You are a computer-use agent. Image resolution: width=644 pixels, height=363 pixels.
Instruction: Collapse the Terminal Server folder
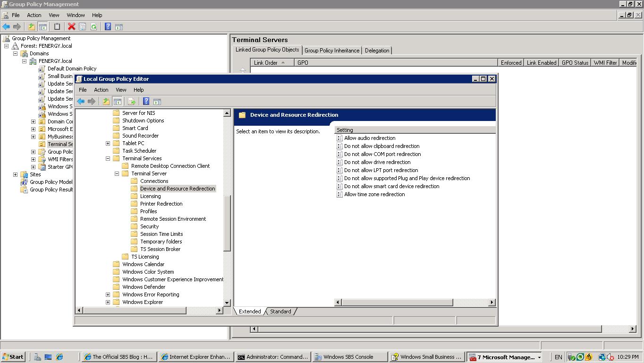(x=117, y=173)
